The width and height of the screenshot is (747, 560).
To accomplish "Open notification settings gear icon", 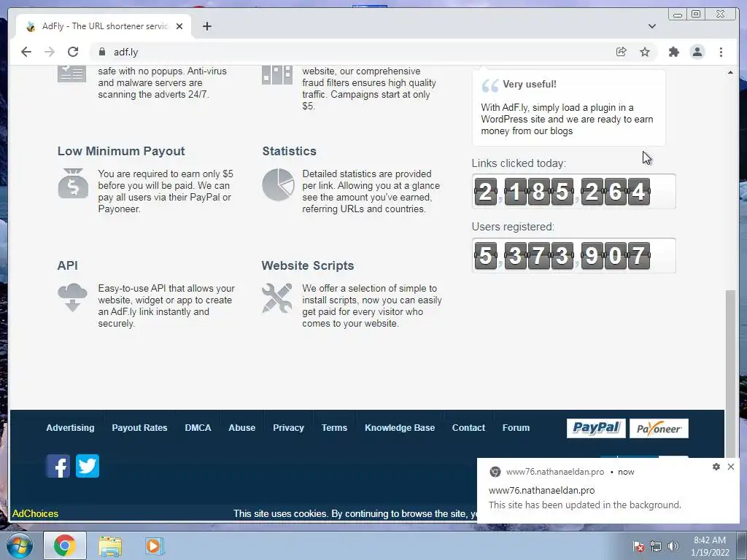I will 716,467.
